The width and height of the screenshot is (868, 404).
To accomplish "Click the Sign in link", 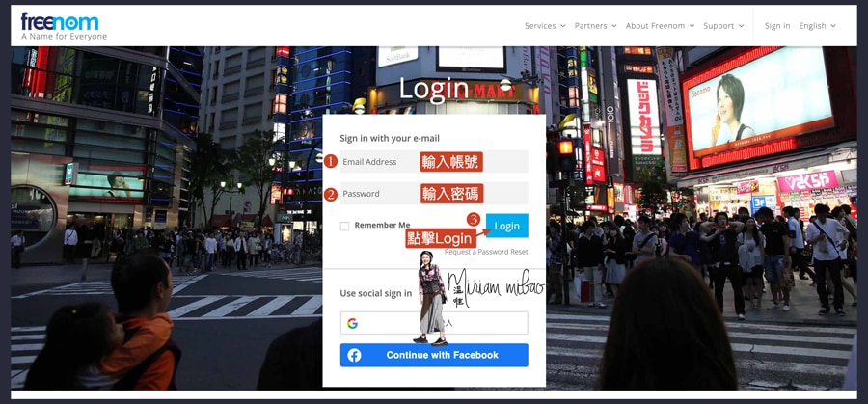I will (x=777, y=26).
